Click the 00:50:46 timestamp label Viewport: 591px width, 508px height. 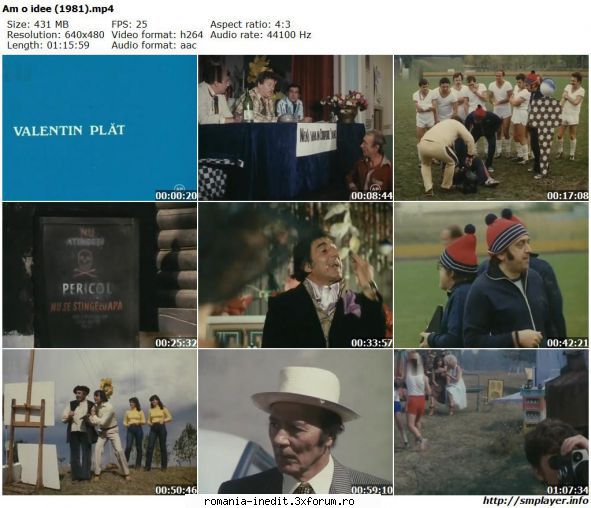pyautogui.click(x=176, y=490)
